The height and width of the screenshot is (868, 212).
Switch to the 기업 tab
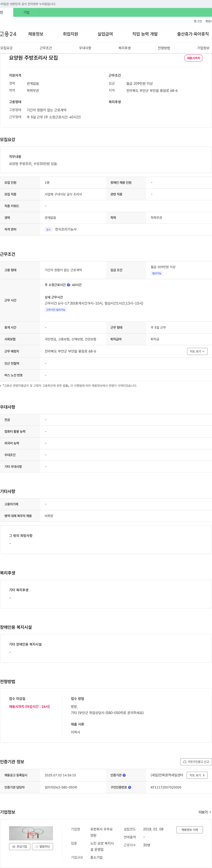pyautogui.click(x=26, y=12)
